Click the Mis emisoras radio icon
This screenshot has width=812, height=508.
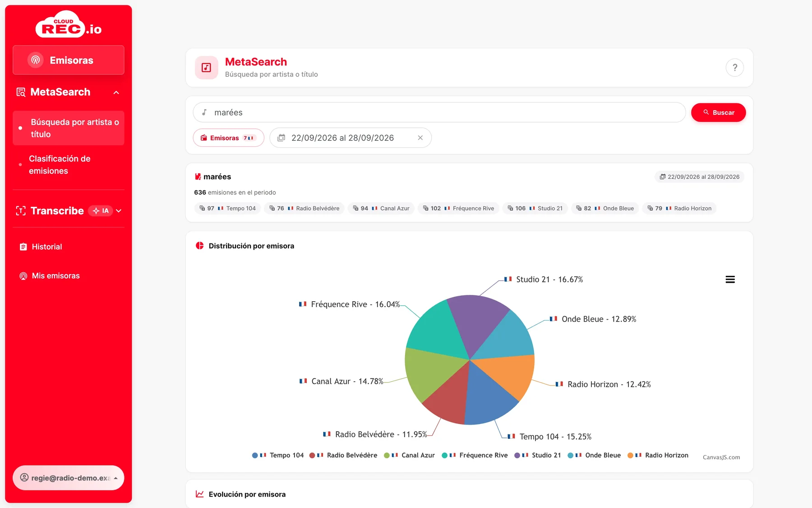23,276
